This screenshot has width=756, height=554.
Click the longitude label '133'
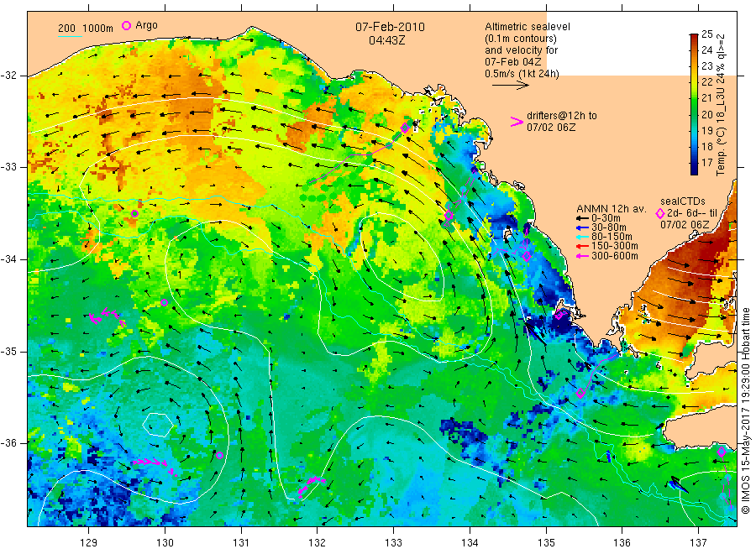point(393,543)
